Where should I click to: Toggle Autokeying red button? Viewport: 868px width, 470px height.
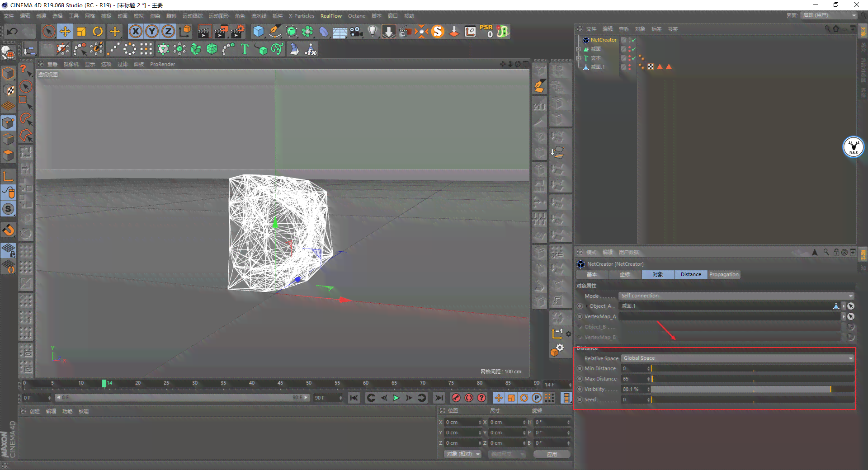[x=469, y=398]
